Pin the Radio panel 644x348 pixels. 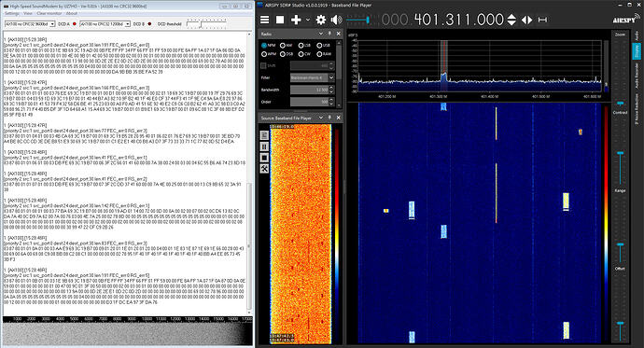(329, 34)
